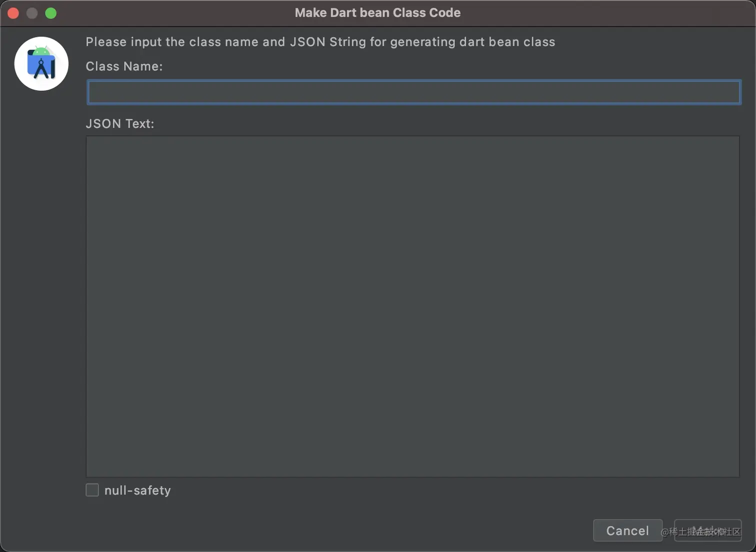Viewport: 756px width, 552px height.
Task: Click the Chinese watermark text near Cancel
Action: 700,532
